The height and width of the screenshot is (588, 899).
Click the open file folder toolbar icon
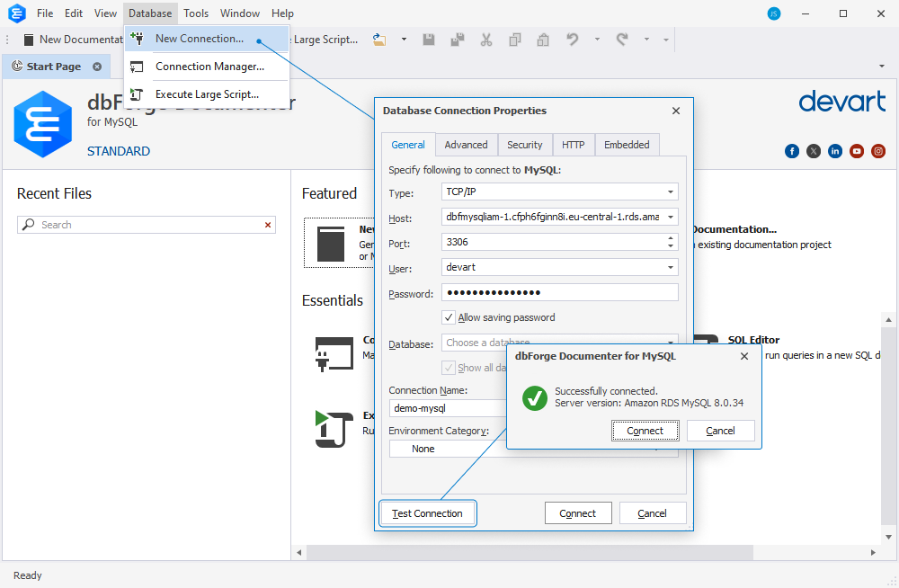379,40
